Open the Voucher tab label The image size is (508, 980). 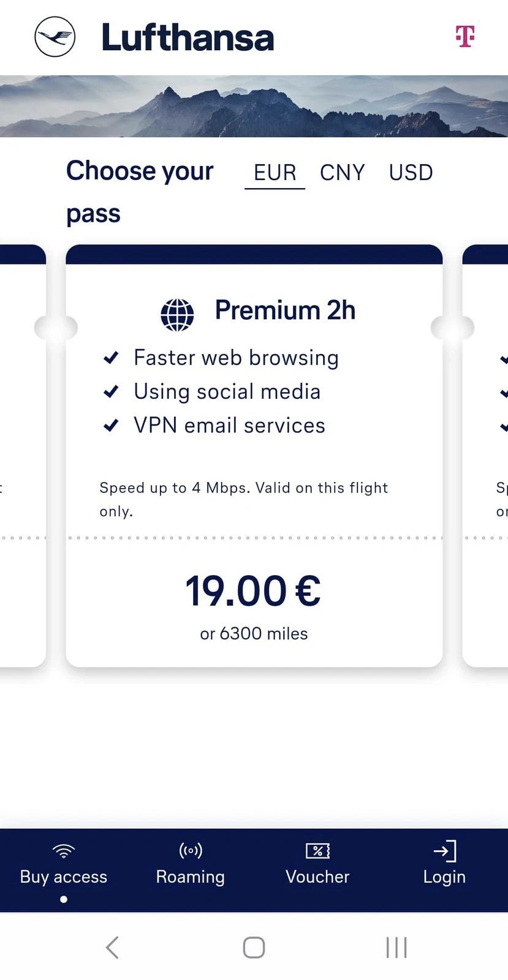click(317, 876)
